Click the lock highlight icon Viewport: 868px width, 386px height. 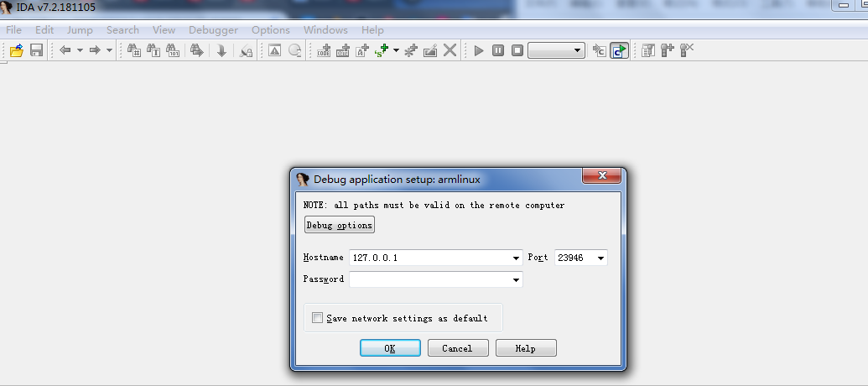pos(247,50)
